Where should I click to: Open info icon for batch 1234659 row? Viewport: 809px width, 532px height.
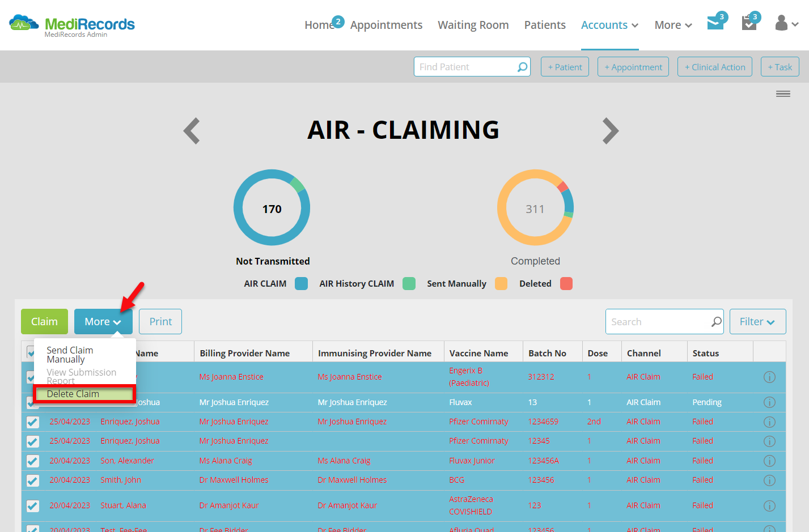coord(769,422)
